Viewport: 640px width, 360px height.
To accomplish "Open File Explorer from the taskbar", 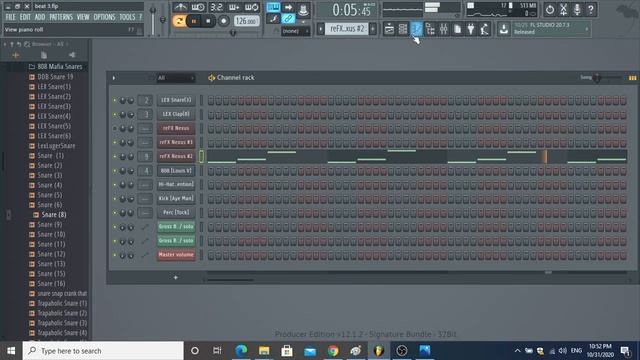I will coord(264,351).
